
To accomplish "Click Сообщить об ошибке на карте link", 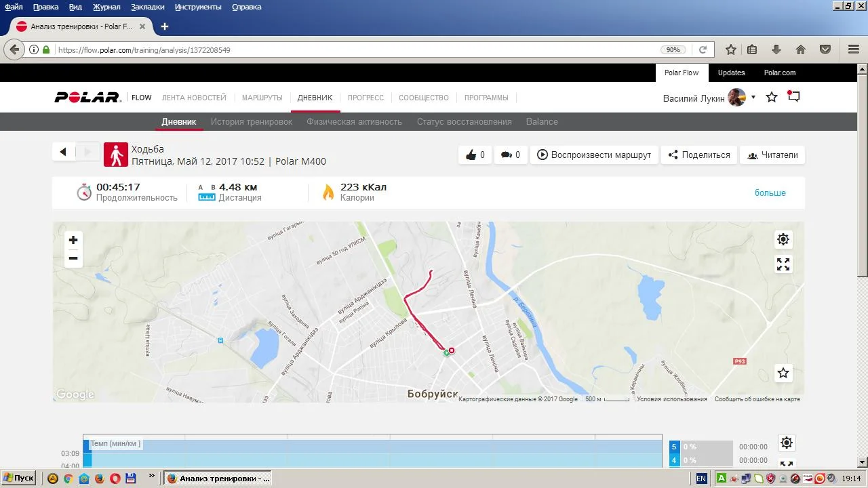I will pyautogui.click(x=757, y=399).
